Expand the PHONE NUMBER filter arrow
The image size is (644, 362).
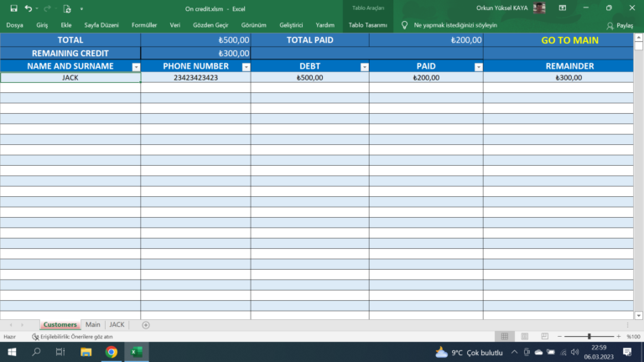click(246, 67)
